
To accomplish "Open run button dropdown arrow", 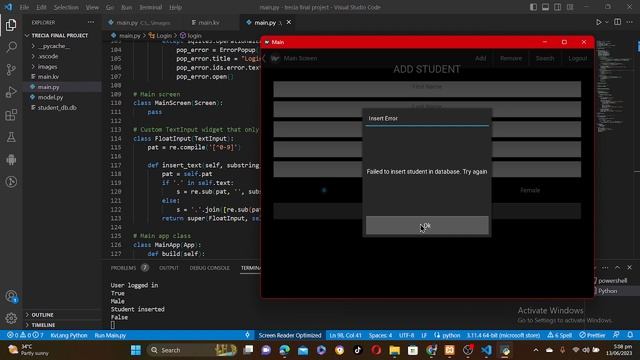I will tap(607, 22).
